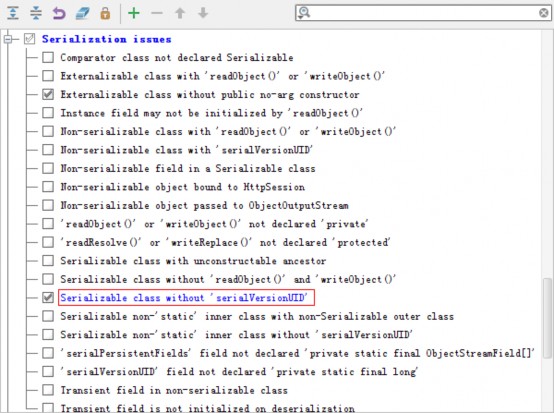Screen dimensions: 554x413
Task: Click the lock icon in the toolbar
Action: 105,13
